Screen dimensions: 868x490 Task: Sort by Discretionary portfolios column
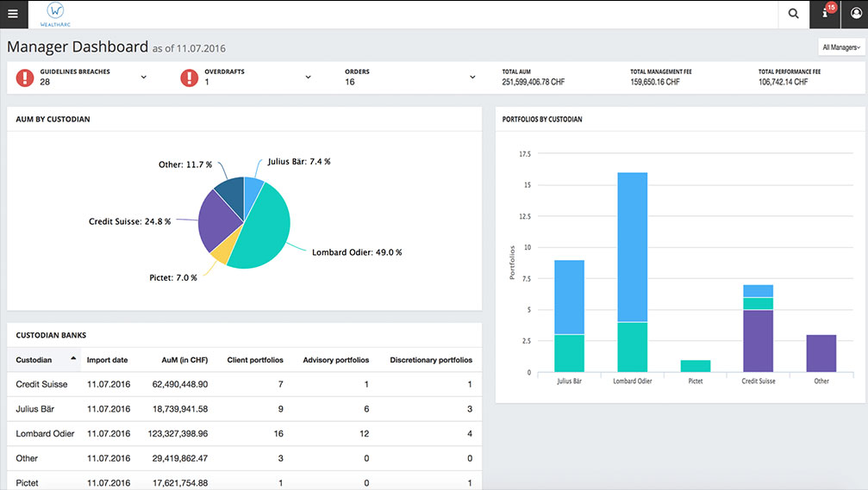[x=430, y=360]
